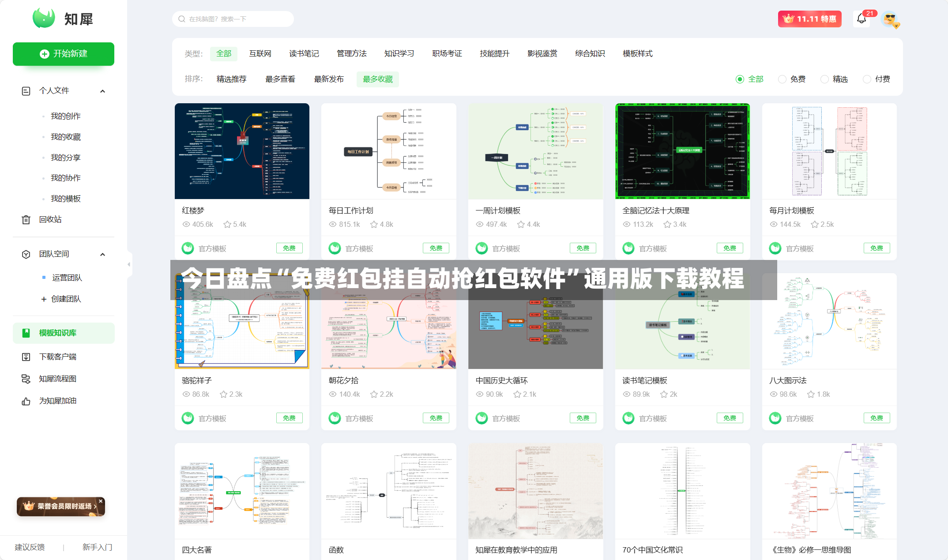Click the star icon on 每月计划模板 card
This screenshot has height=560, width=948.
point(815,225)
